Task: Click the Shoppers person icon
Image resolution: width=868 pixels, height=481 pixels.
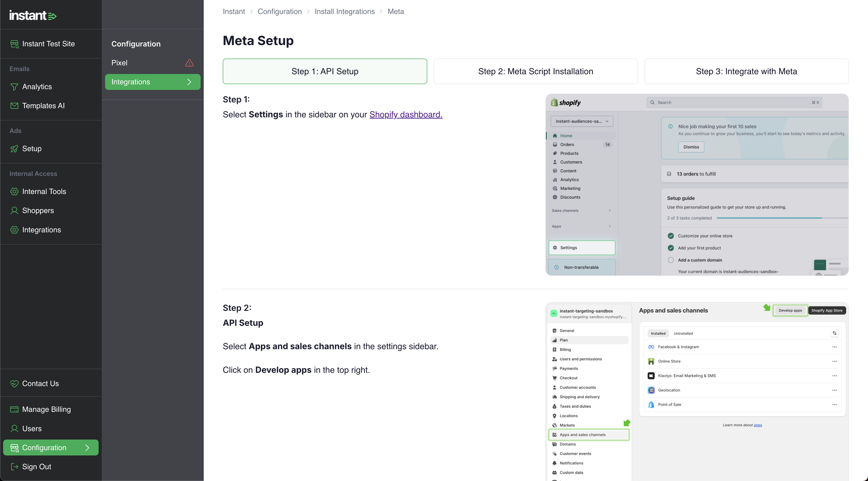Action: point(14,211)
